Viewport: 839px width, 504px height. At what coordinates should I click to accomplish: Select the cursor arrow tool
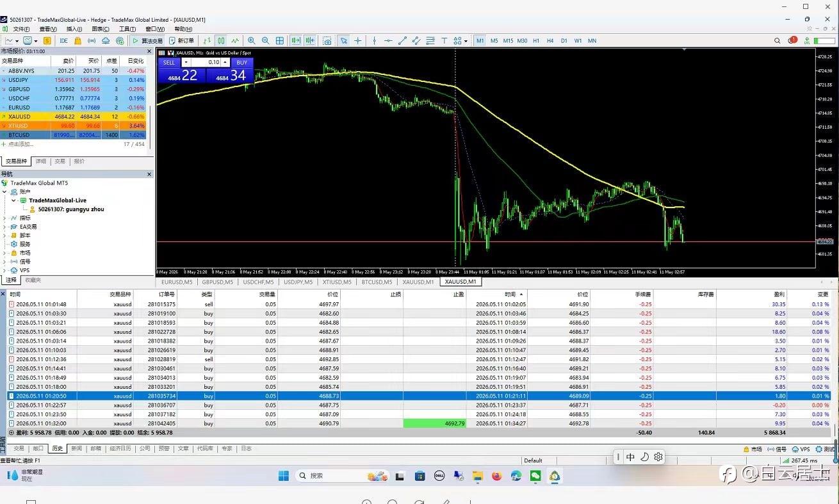click(x=344, y=40)
